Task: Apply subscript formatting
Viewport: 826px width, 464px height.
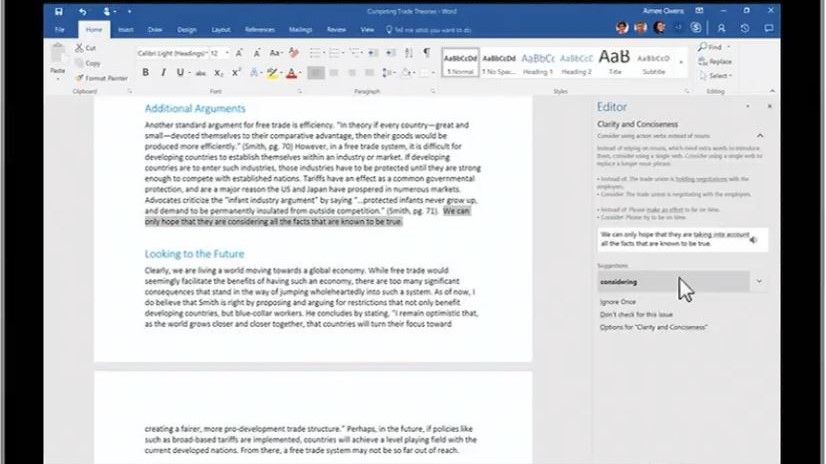Action: click(x=218, y=73)
